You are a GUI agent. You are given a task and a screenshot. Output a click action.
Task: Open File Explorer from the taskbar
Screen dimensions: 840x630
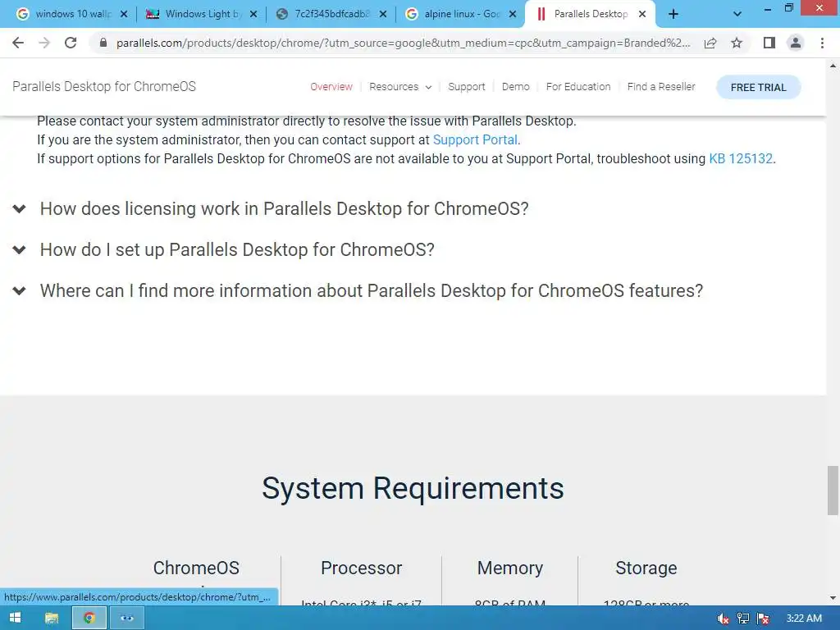(52, 619)
